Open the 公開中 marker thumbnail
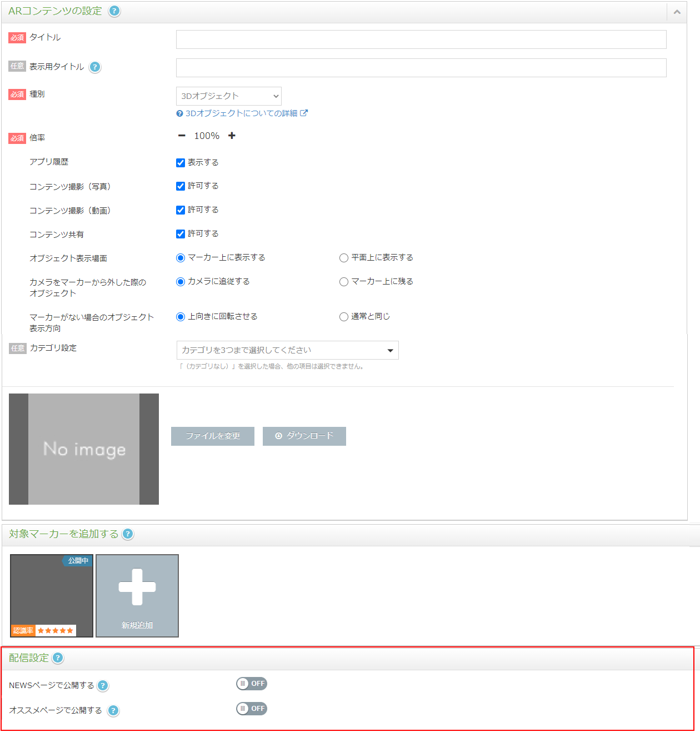The image size is (700, 732). 52,596
